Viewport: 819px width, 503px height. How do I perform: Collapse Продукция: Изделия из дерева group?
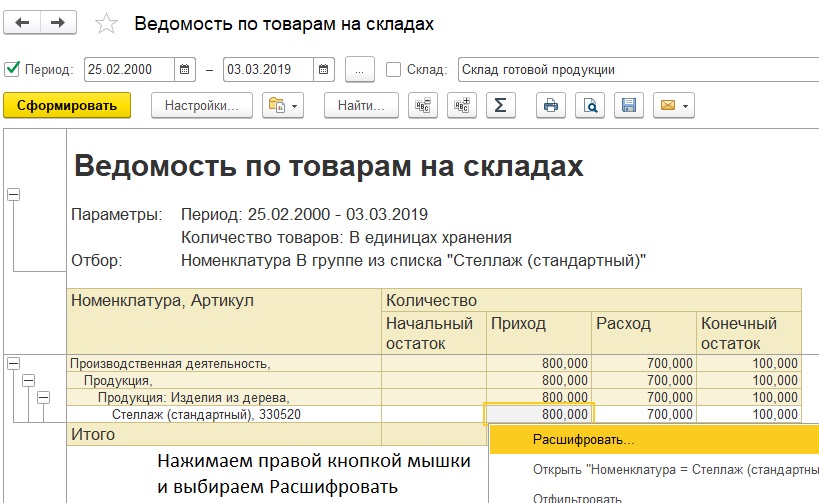[x=43, y=397]
